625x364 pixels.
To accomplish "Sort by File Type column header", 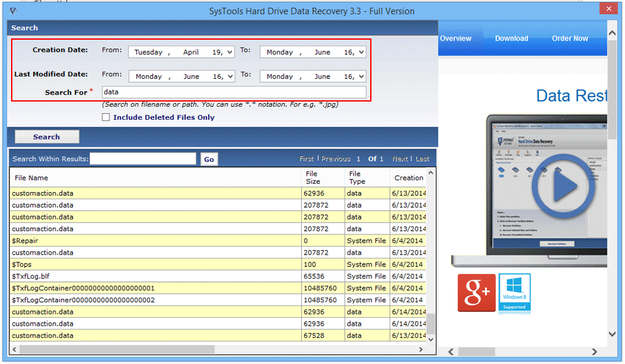I will [367, 178].
